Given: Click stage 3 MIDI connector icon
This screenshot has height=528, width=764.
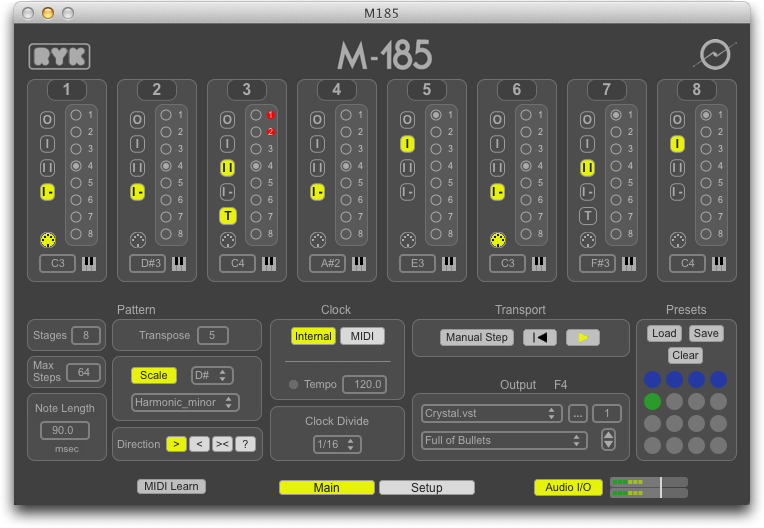Looking at the screenshot, I should [228, 240].
